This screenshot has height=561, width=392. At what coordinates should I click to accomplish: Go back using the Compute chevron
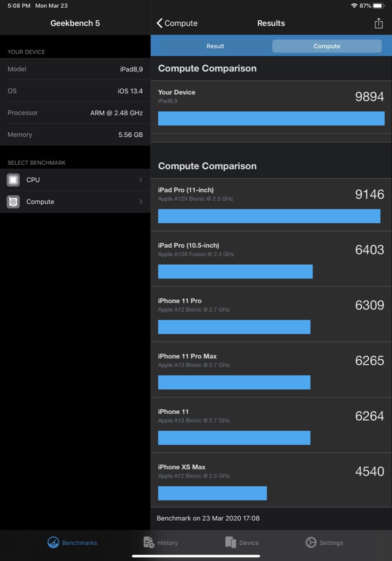pyautogui.click(x=160, y=23)
